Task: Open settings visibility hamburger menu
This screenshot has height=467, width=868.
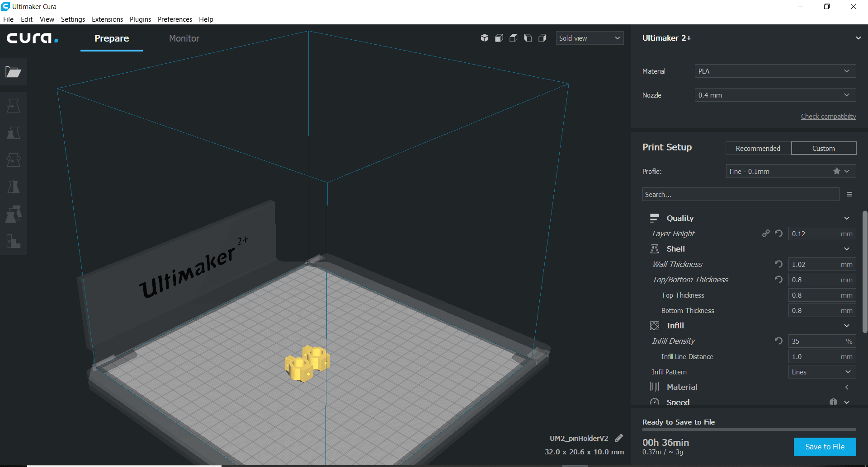Action: [x=849, y=194]
